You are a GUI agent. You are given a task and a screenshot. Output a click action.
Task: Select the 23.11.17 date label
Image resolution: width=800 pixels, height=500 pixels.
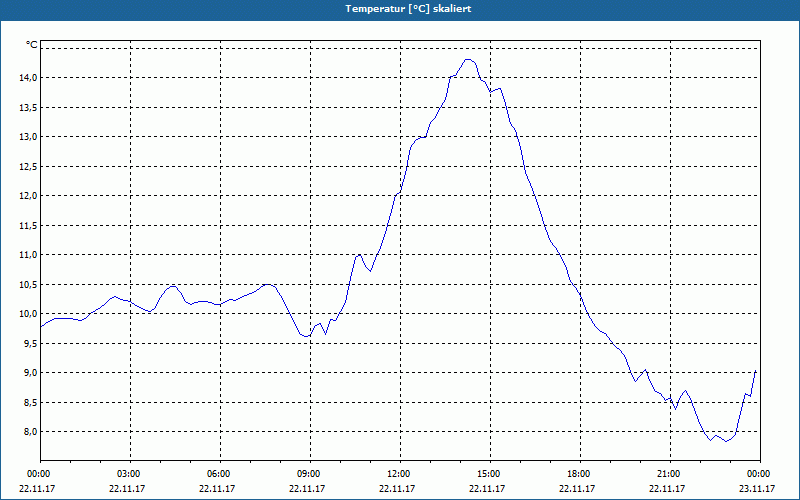pos(757,488)
